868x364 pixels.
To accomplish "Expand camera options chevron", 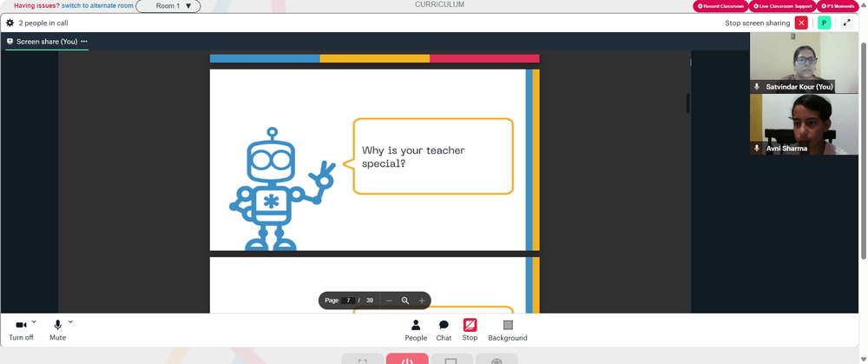I will click(x=34, y=321).
